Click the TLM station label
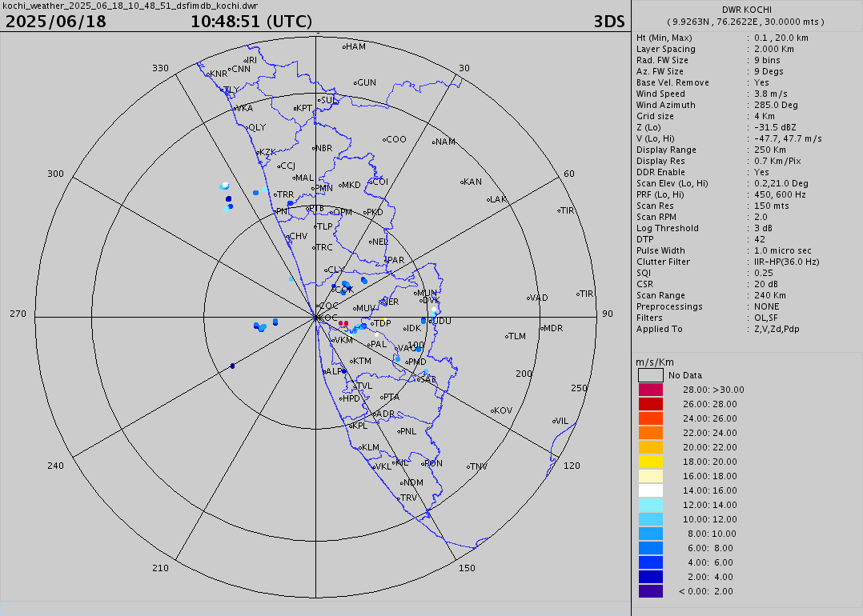The image size is (863, 616). pos(517,336)
